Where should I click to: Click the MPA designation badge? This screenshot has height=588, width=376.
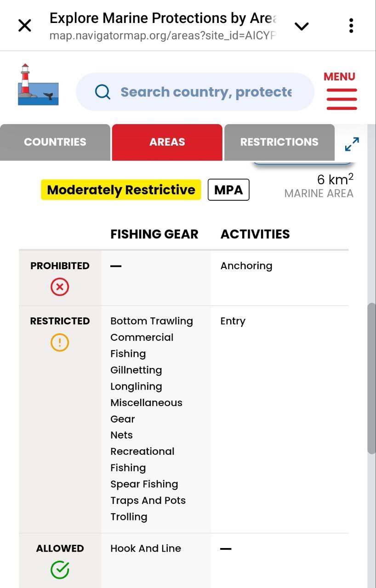click(228, 190)
